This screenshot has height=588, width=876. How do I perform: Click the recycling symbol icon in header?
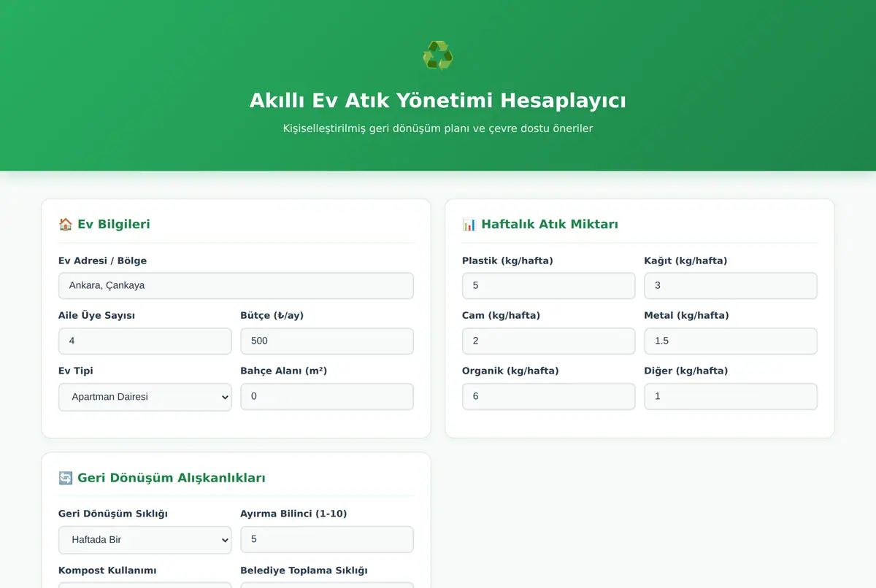438,56
